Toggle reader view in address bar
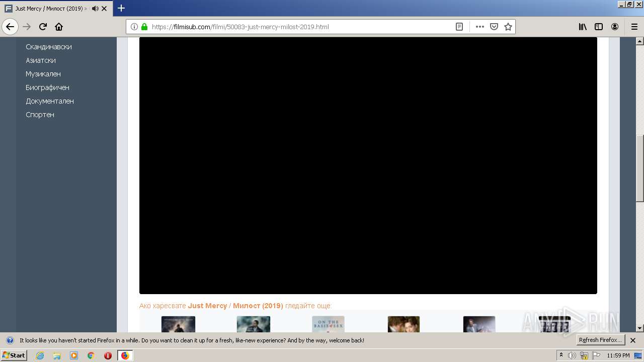 pyautogui.click(x=459, y=27)
